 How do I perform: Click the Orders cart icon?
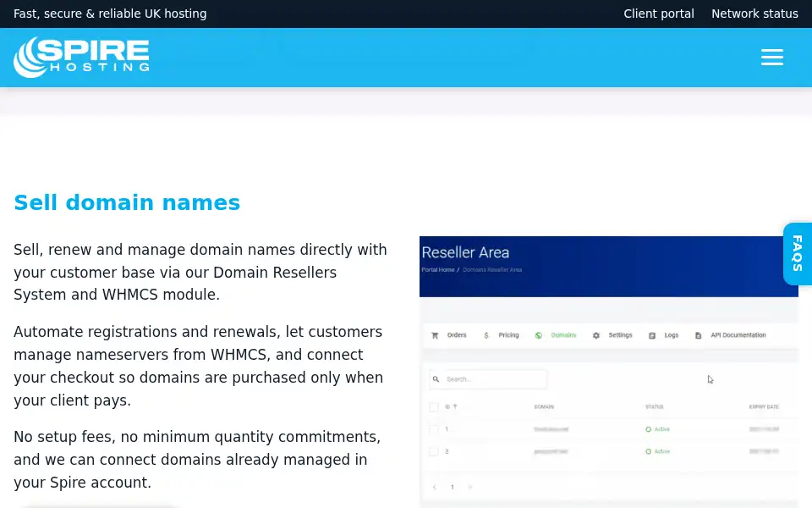point(435,335)
